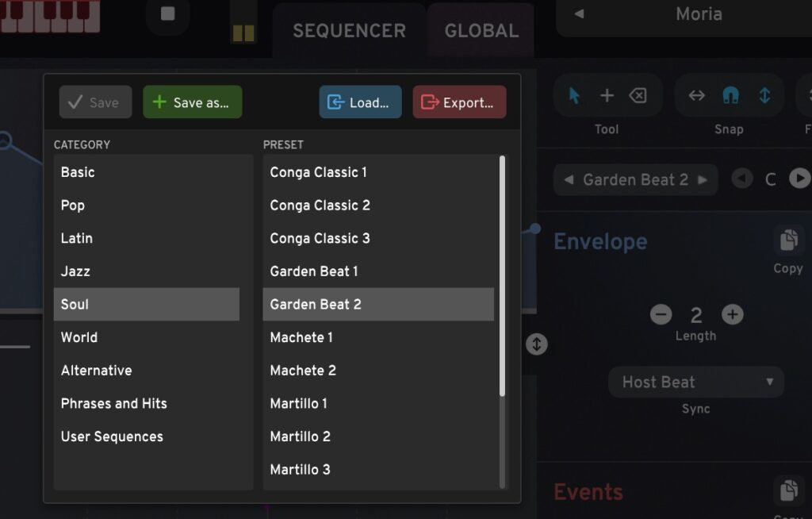Click the Save as... button
Viewport: 812px width, 519px height.
[192, 102]
